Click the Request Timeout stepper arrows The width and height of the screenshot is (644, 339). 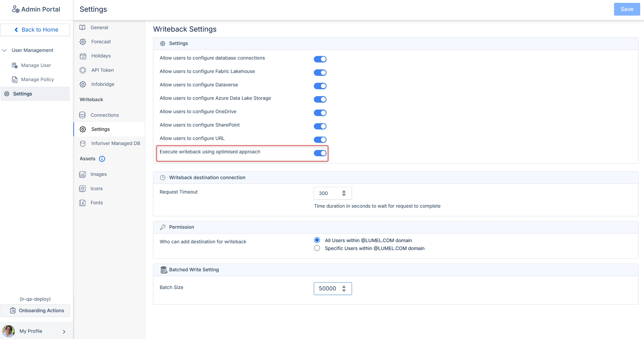[344, 193]
